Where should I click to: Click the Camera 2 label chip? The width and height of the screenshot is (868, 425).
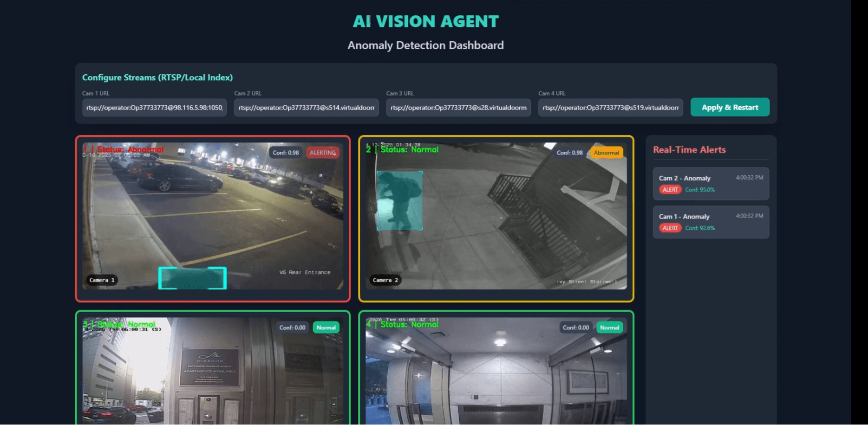tap(385, 280)
